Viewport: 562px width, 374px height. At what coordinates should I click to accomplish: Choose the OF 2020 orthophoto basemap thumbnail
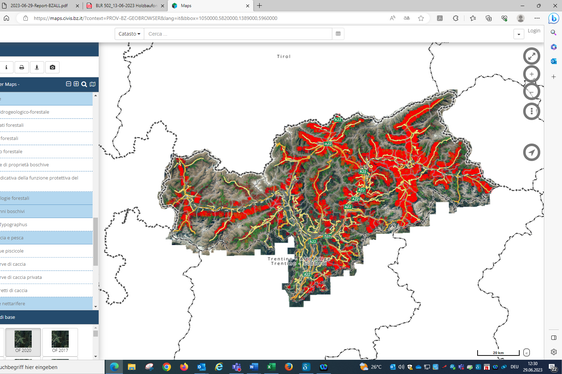click(23, 341)
